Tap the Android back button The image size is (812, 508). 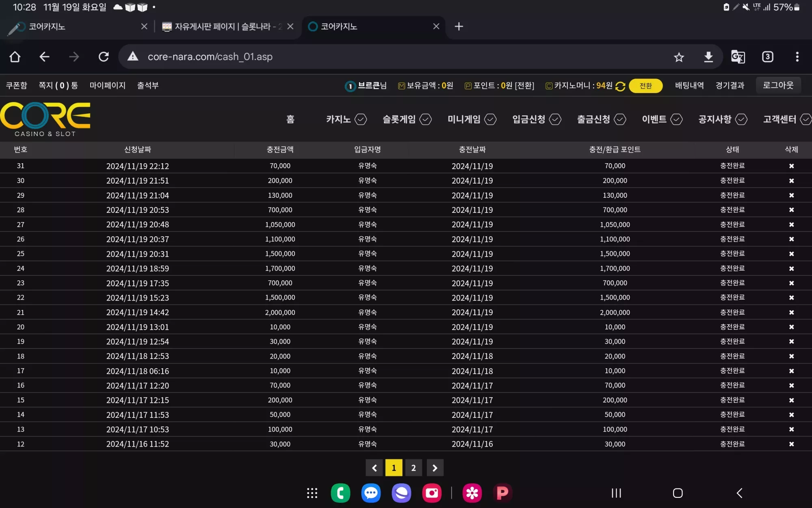point(739,493)
